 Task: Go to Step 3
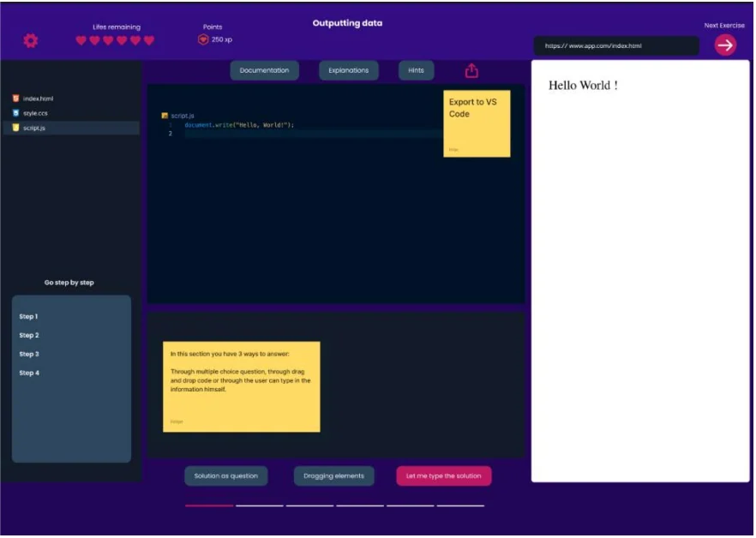(29, 354)
